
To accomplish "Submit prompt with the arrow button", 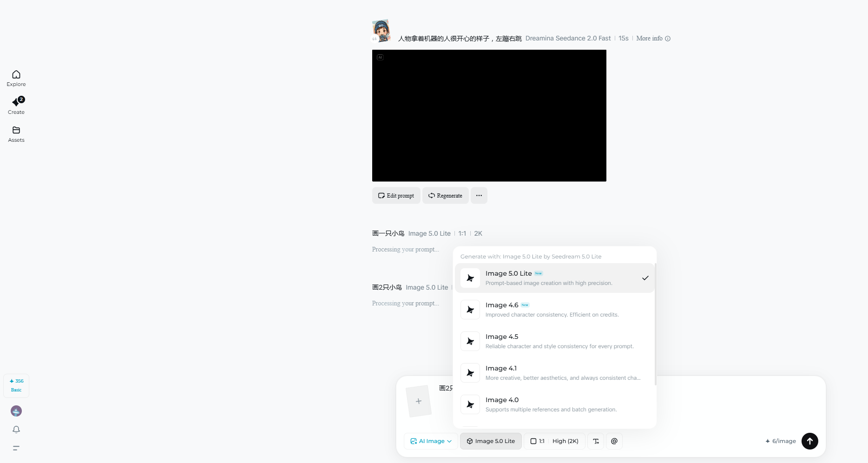I will (x=809, y=441).
